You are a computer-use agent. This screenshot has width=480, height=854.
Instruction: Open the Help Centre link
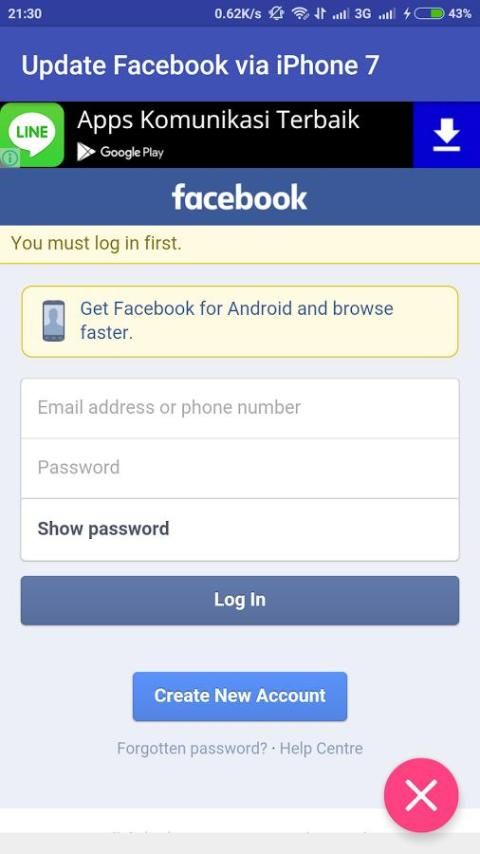(321, 748)
